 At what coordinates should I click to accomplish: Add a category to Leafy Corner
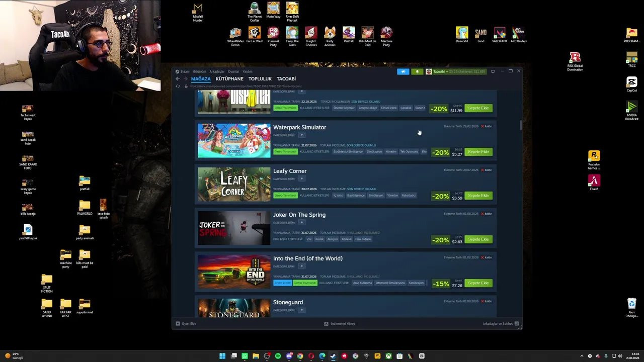point(301,179)
